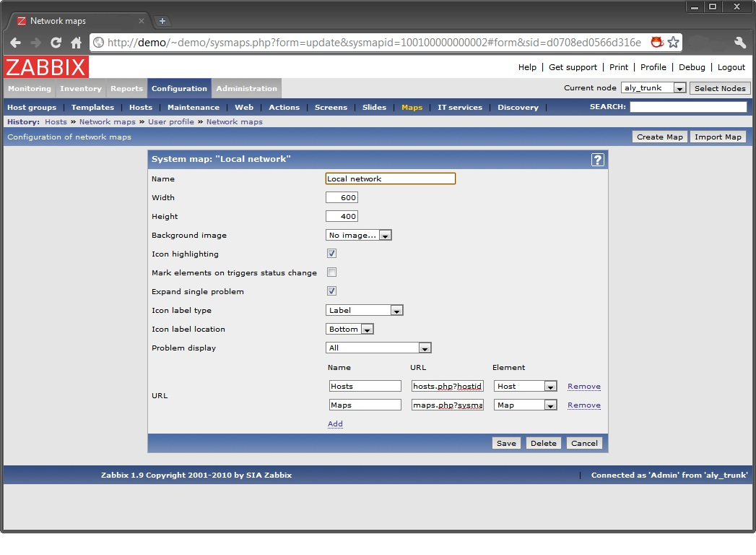The image size is (756, 555).
Task: Toggle Icon highlighting checkbox
Action: [331, 254]
